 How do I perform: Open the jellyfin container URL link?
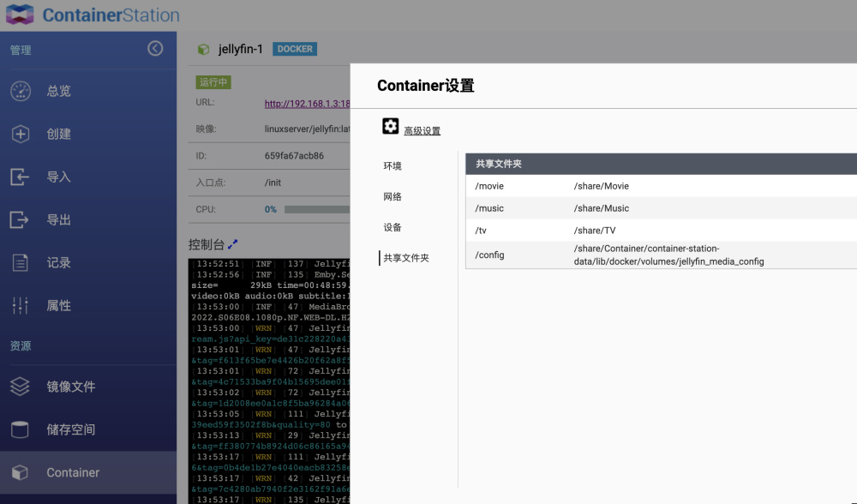(307, 104)
